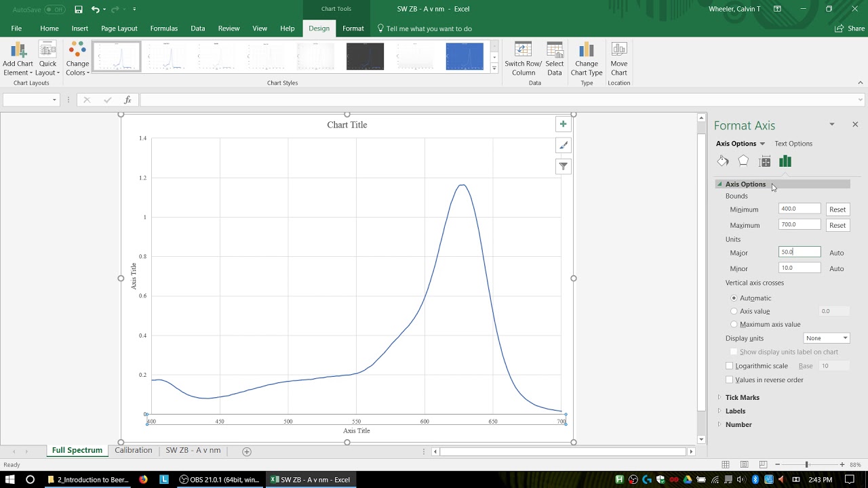Select the Chart Title text

coord(347,125)
